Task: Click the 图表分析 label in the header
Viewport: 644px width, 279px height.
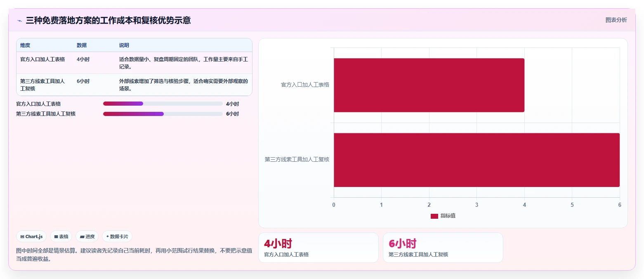Action: 616,20
